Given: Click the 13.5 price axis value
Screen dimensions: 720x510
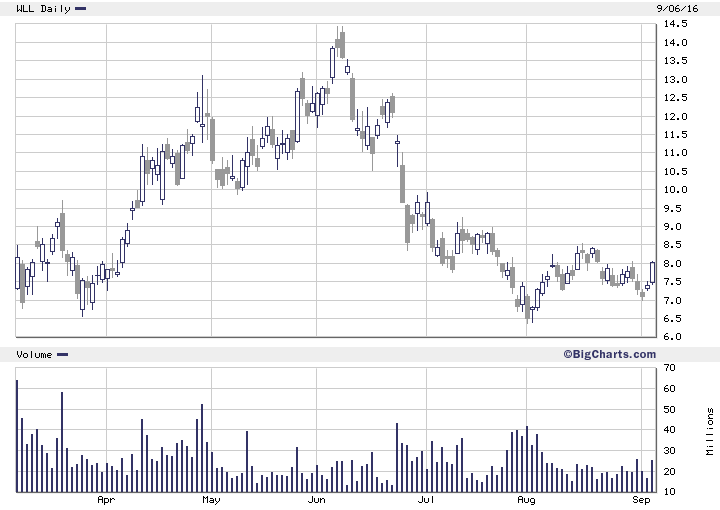Looking at the screenshot, I should click(x=675, y=61).
